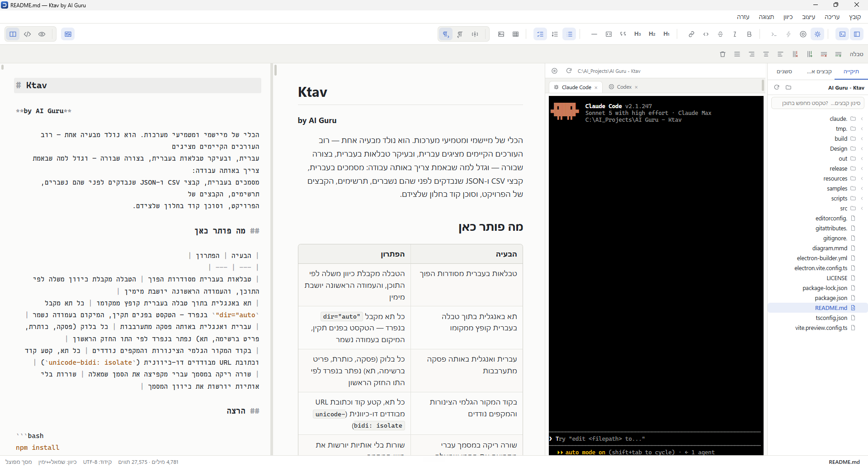Apply Heading 1 format

666,34
